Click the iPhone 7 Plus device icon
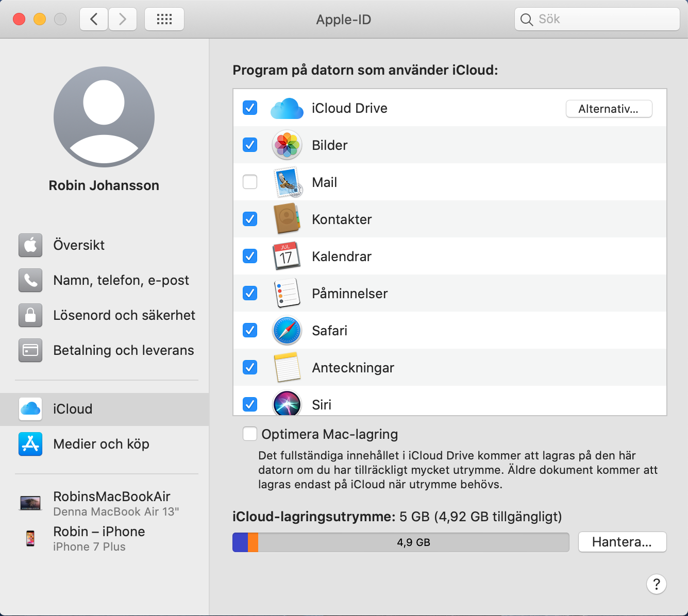Image resolution: width=688 pixels, height=616 pixels. [x=30, y=538]
